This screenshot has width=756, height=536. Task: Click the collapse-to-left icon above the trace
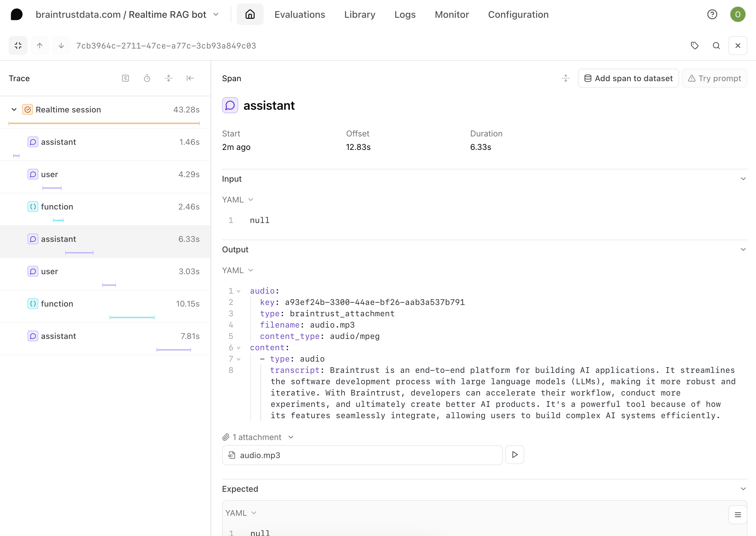pos(190,78)
